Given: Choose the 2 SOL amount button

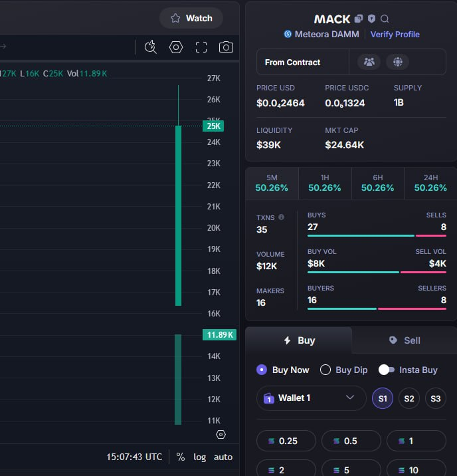Looking at the screenshot, I should [x=286, y=469].
